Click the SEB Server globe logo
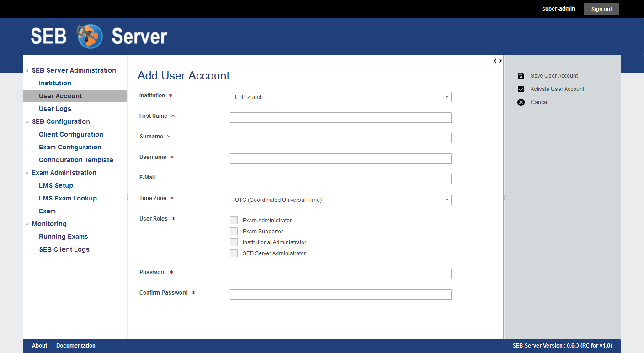Screen dimensions: 644x353 click(x=90, y=36)
